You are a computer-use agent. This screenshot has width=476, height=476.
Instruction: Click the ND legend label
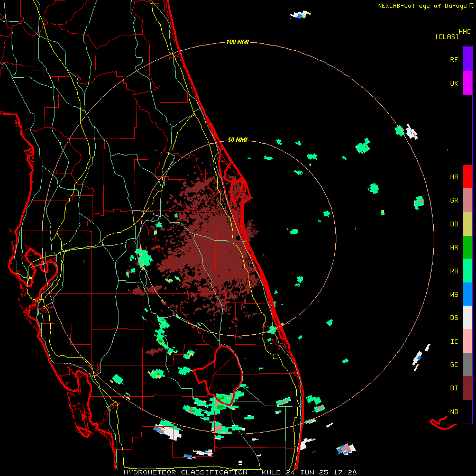[454, 412]
